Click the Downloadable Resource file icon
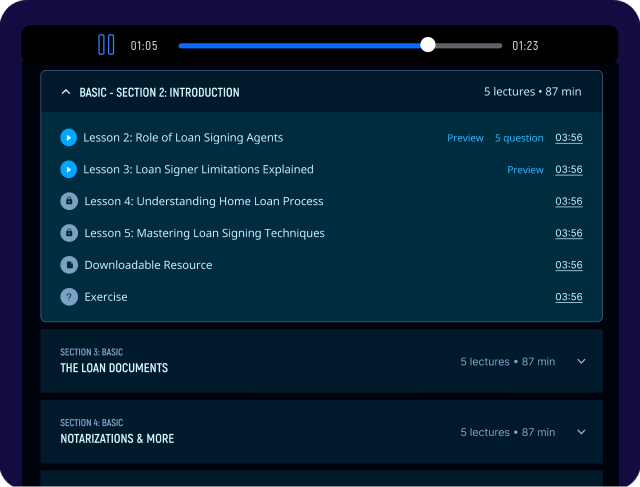Image resolution: width=640 pixels, height=487 pixels. pyautogui.click(x=69, y=266)
